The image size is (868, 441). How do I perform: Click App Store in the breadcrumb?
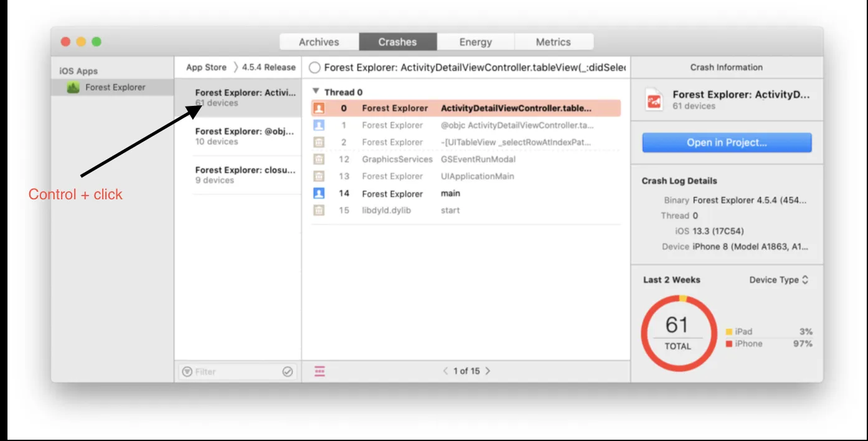[x=206, y=67]
